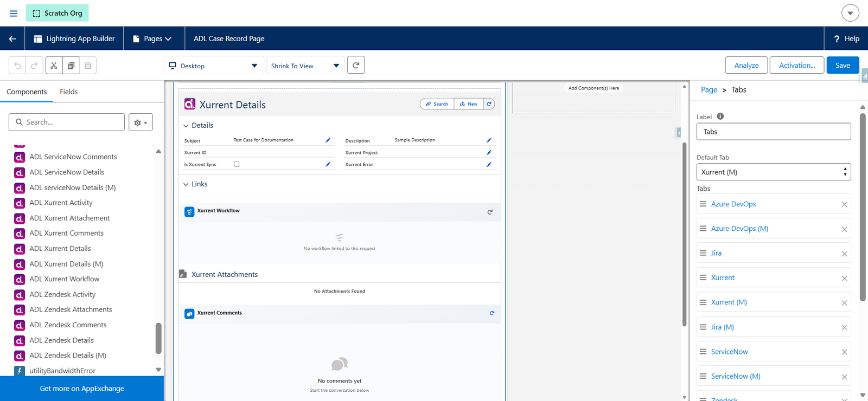This screenshot has height=401, width=868.
Task: Remove the ServiceNow (M) tab
Action: tap(844, 377)
